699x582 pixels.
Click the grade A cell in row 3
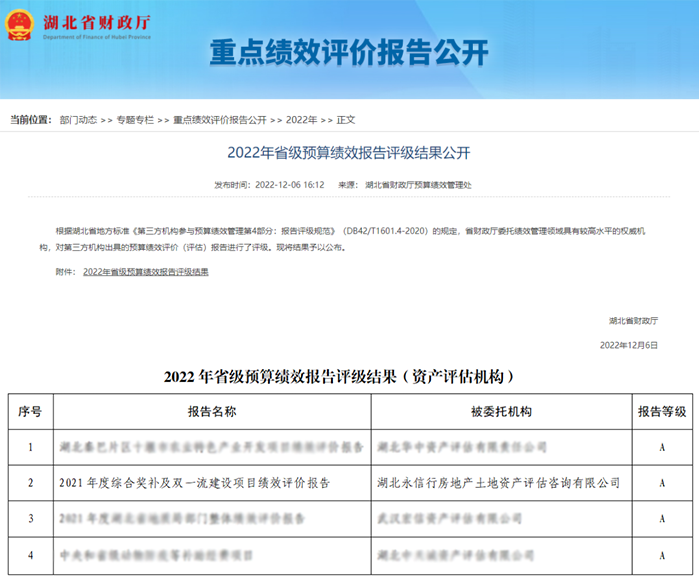coord(662,518)
